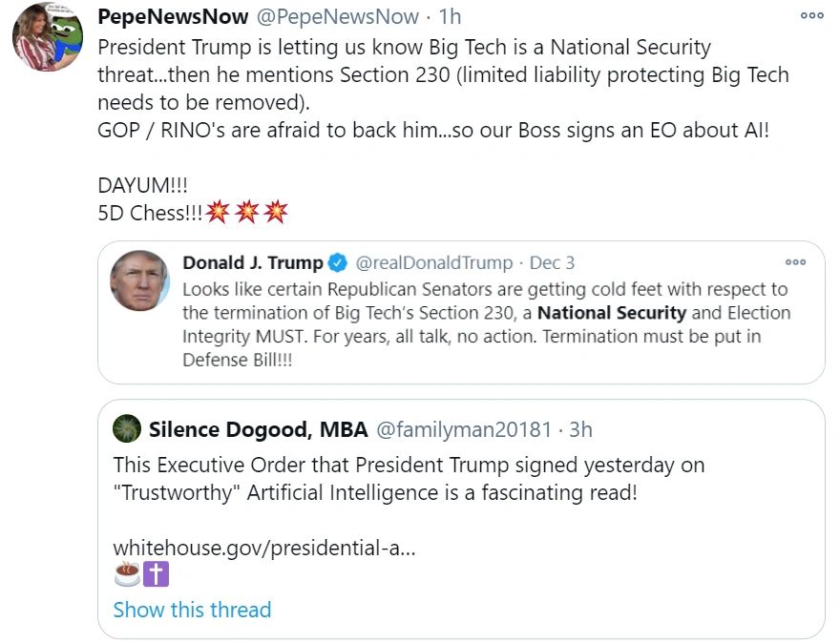Click the blue verified badge
The width and height of the screenshot is (840, 643).
coord(338,262)
